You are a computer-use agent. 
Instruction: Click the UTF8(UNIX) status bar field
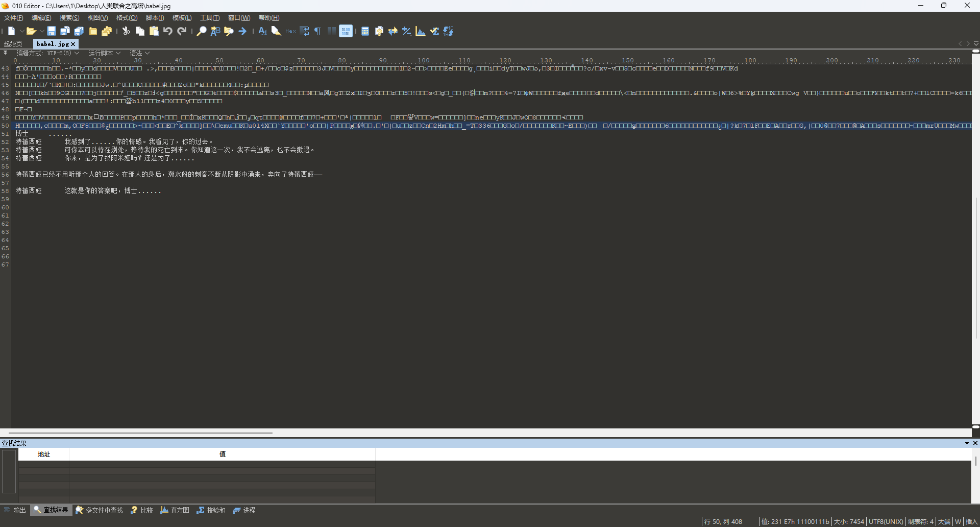click(x=886, y=521)
